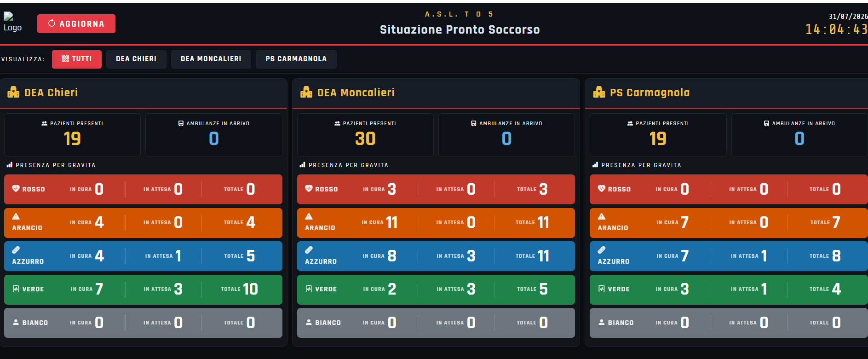
Task: Click hospital icon beside DEA Moncalieri
Action: click(x=306, y=92)
